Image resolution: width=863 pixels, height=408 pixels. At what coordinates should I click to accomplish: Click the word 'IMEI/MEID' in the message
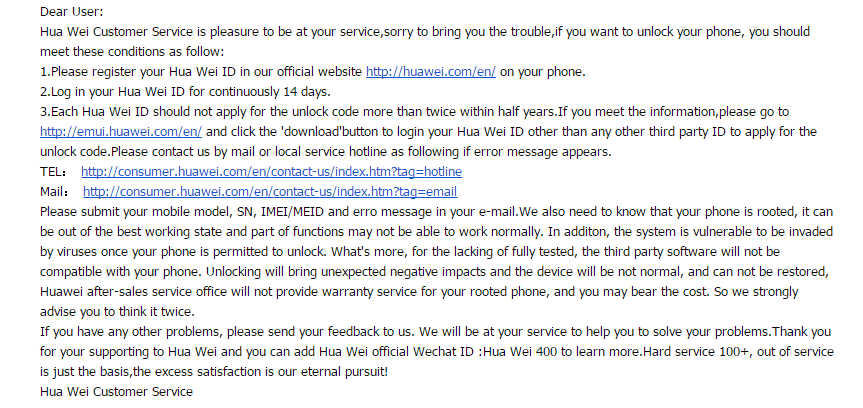click(290, 212)
